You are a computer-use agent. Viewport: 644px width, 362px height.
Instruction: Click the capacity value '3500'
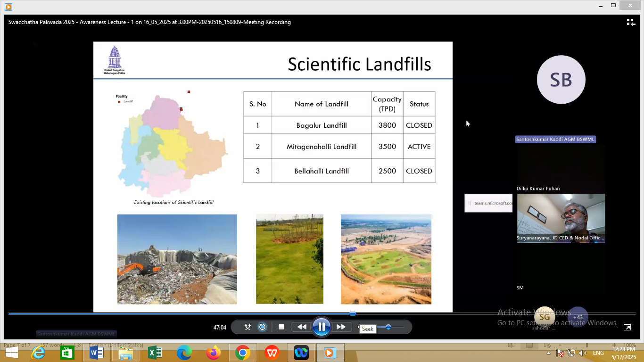[387, 147]
